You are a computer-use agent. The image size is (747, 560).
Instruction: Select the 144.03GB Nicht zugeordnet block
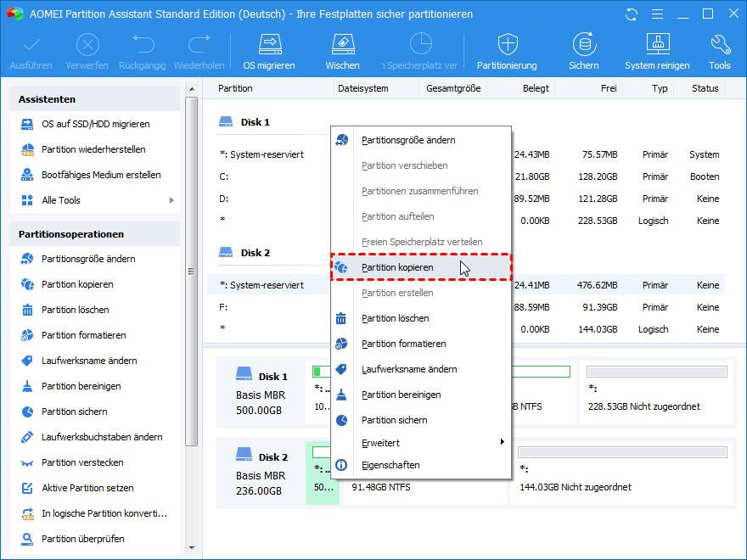point(622,473)
